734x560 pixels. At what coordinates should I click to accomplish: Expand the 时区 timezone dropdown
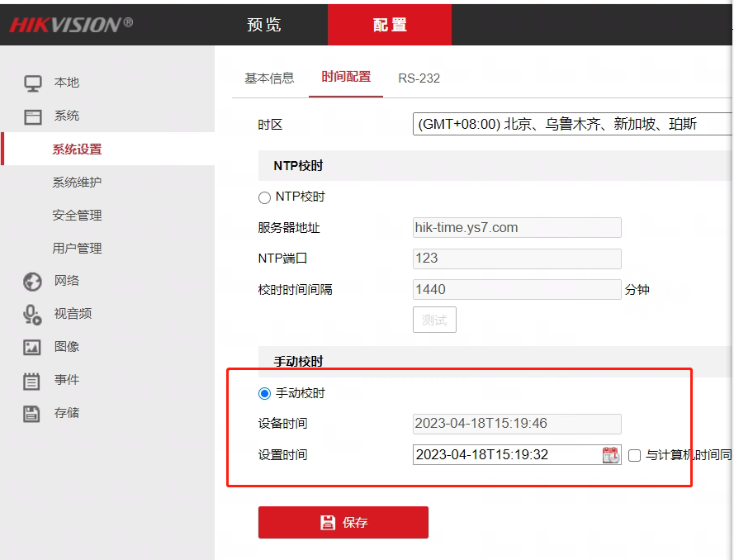pyautogui.click(x=571, y=124)
